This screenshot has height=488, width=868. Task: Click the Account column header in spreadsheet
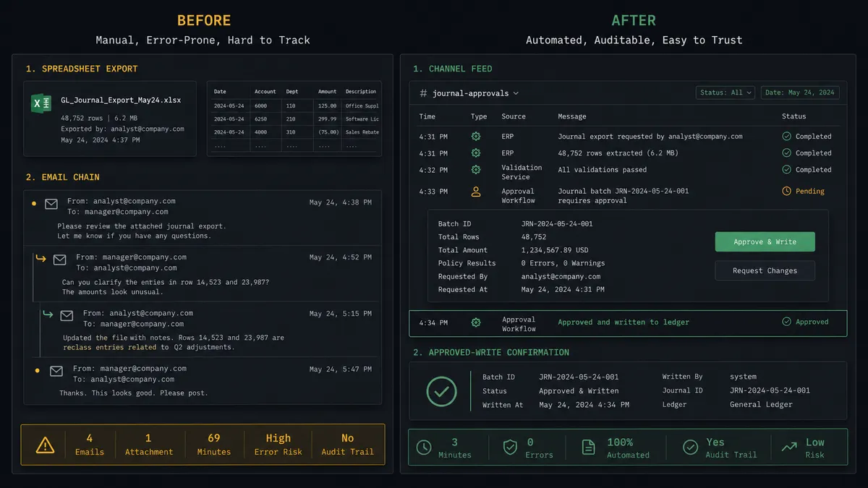(x=265, y=92)
